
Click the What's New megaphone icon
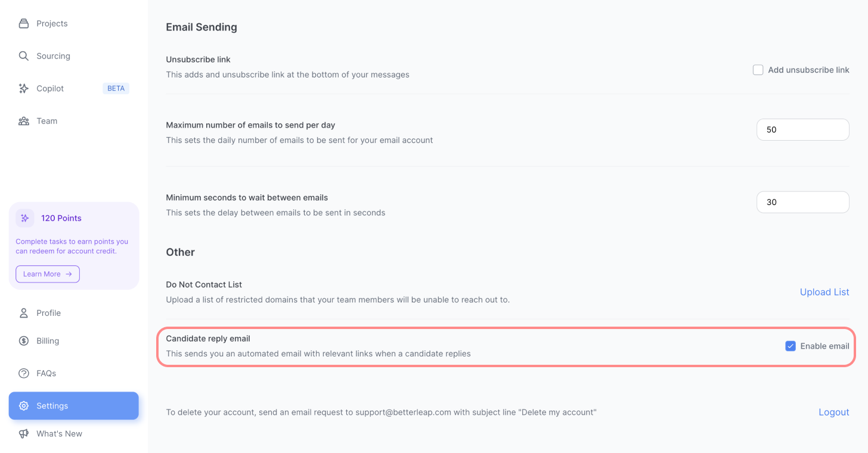pyautogui.click(x=24, y=433)
